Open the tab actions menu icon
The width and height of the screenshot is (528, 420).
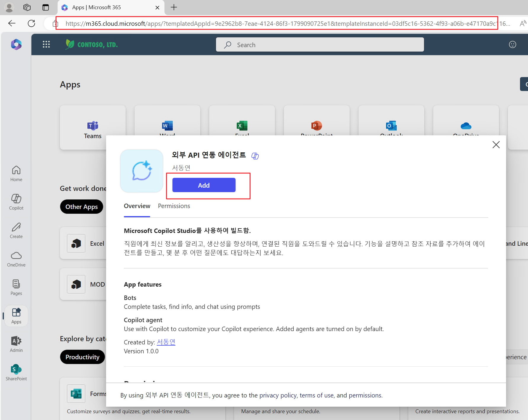[46, 7]
